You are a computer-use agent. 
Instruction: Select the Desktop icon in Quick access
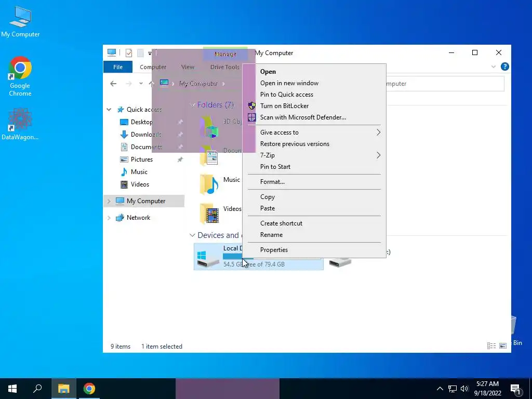pos(124,122)
